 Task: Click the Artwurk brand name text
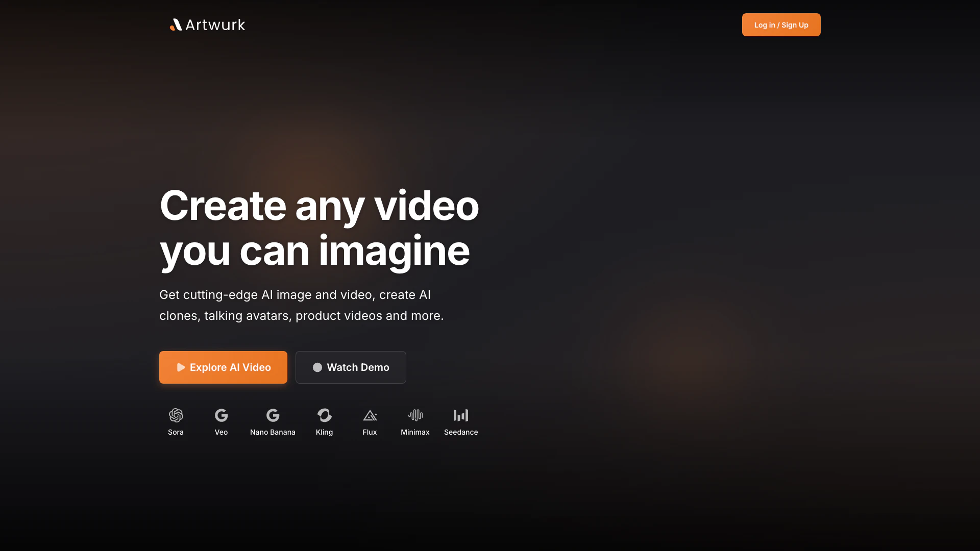[215, 24]
